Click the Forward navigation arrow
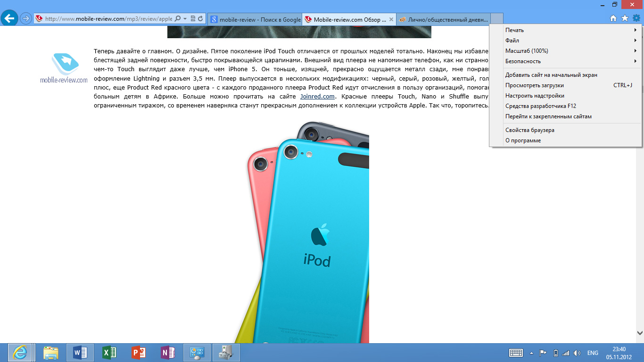The image size is (644, 362). 26,19
